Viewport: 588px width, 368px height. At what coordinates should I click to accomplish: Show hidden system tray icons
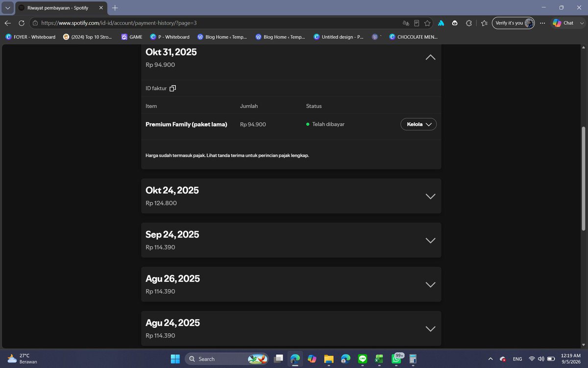[490, 359]
